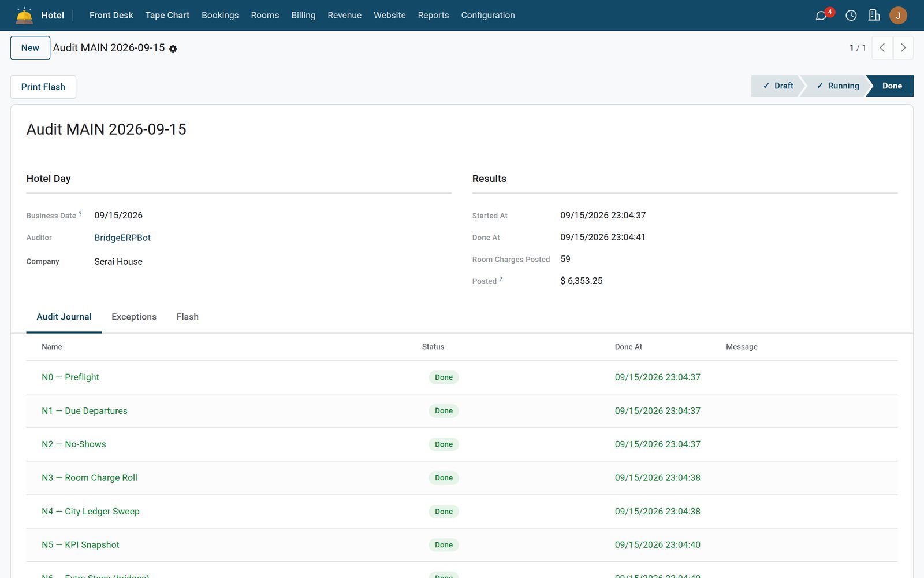Click the Done At column header
924x578 pixels.
628,347
